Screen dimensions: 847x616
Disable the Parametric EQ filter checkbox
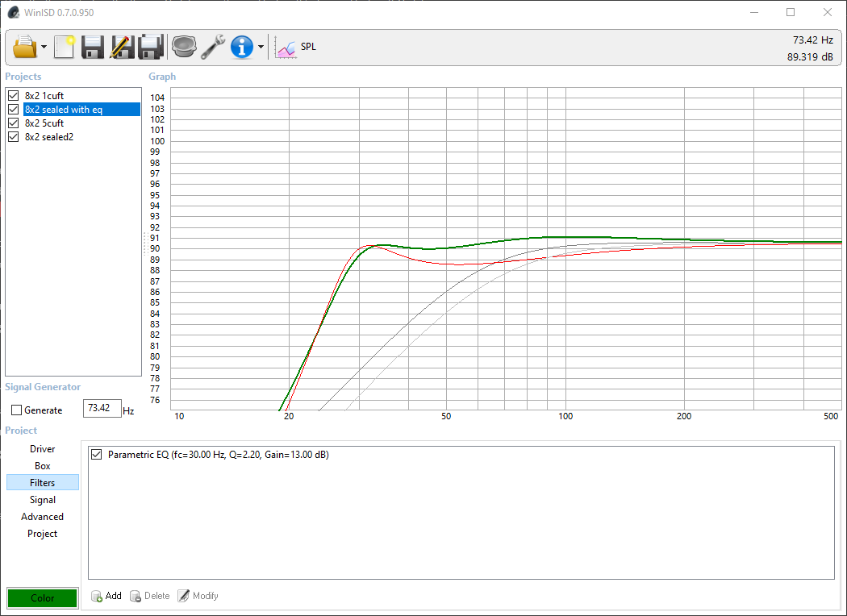[97, 455]
